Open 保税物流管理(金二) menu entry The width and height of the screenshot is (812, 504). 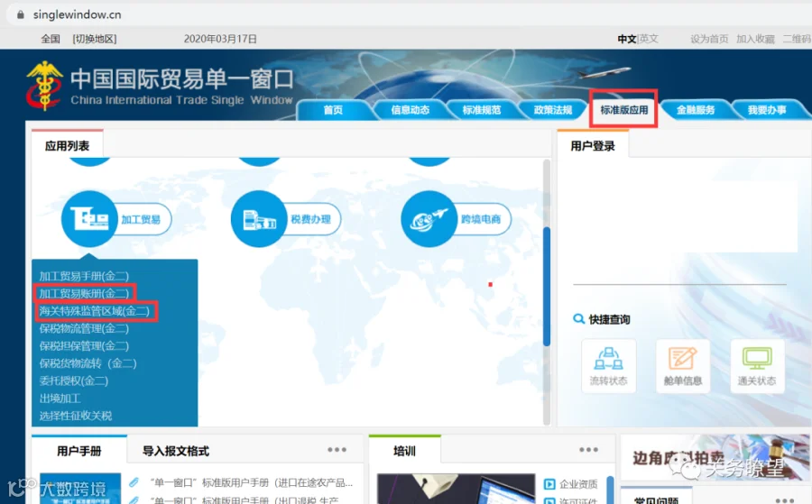pyautogui.click(x=84, y=328)
